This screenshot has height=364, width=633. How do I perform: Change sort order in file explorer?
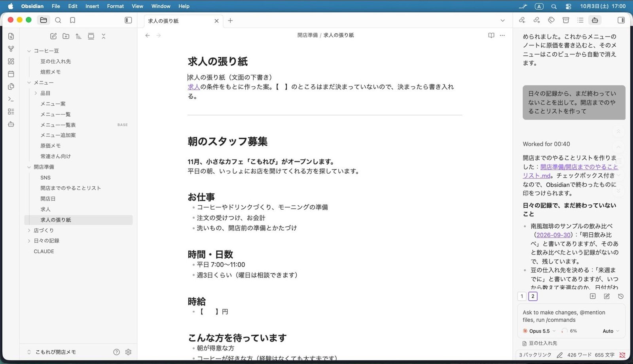[x=78, y=36]
